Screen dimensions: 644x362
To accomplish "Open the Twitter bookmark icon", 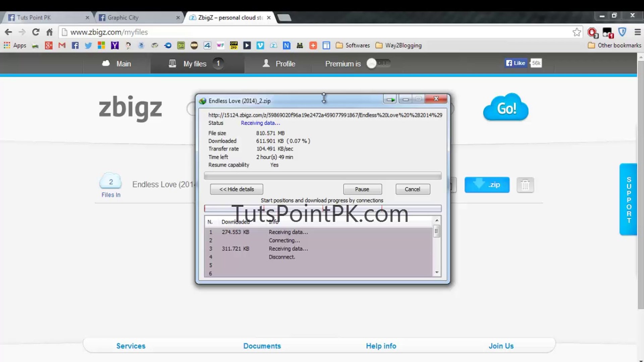I will 88,45.
